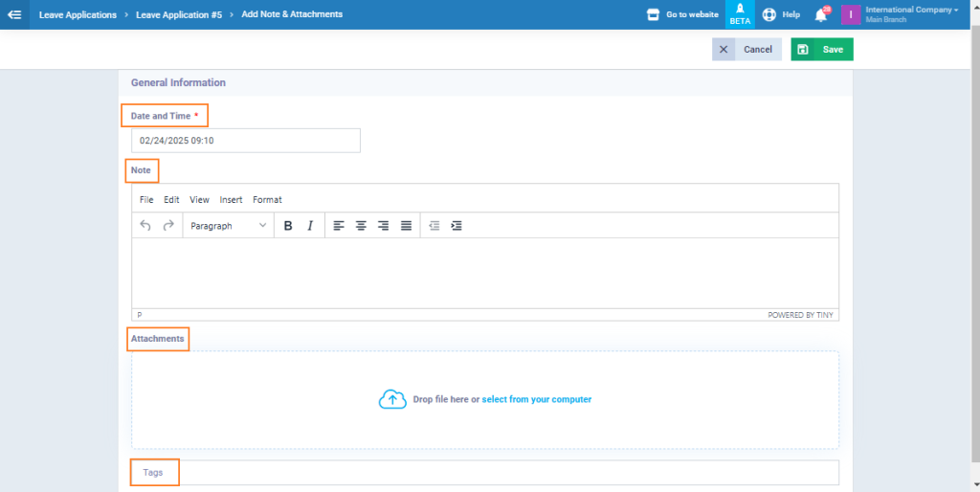Click inside the note text area
This screenshot has height=492, width=980.
(x=485, y=273)
